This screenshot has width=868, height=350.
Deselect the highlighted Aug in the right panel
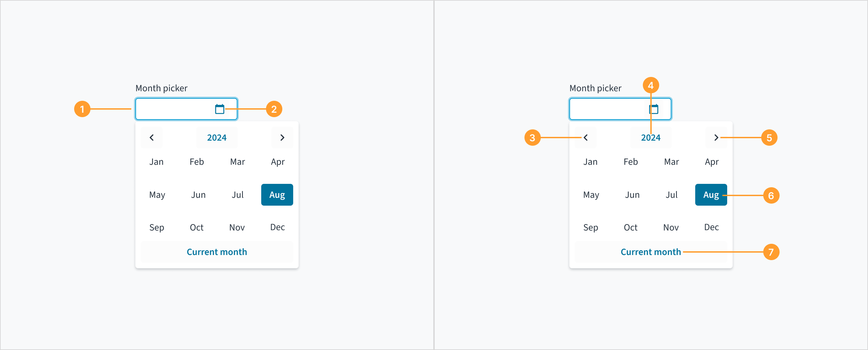pos(711,195)
